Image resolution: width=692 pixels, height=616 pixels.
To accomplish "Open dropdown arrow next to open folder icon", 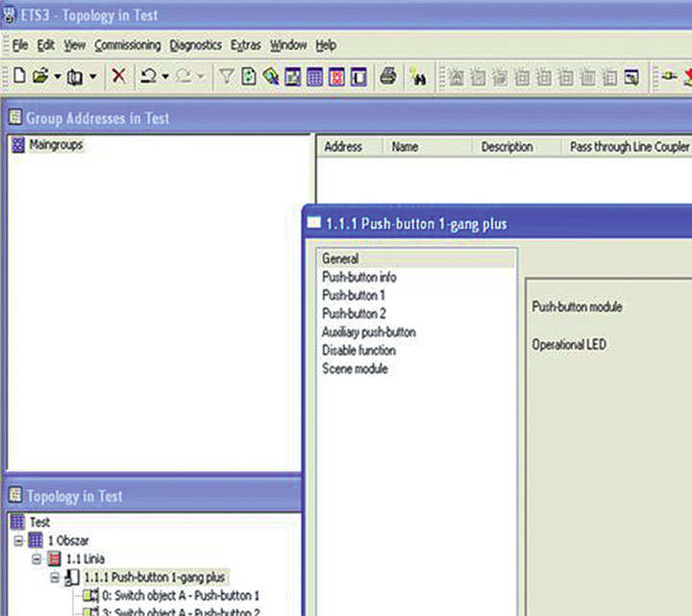I will click(x=58, y=77).
